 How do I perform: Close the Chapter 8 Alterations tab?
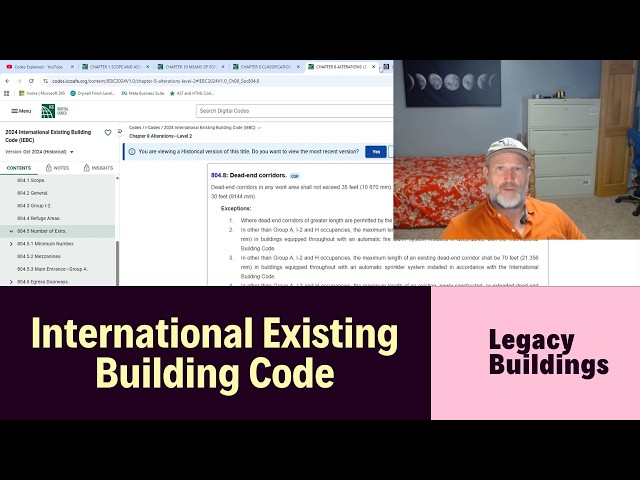click(x=373, y=67)
